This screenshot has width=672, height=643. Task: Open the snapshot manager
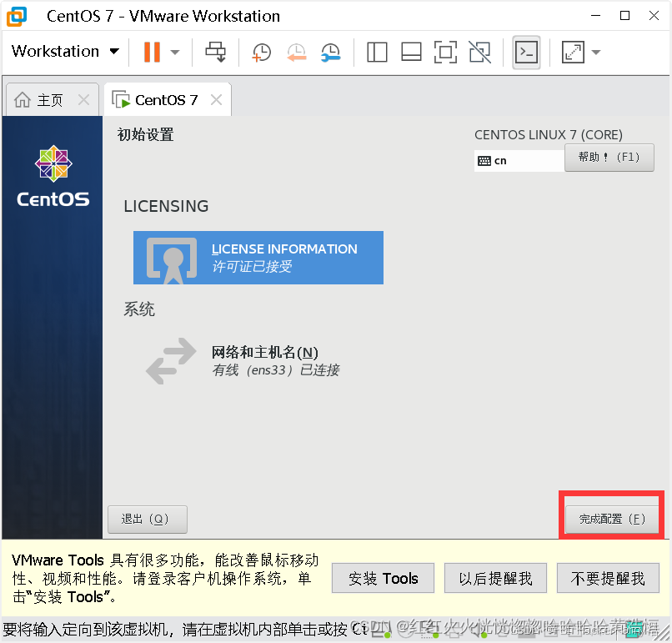pos(331,53)
